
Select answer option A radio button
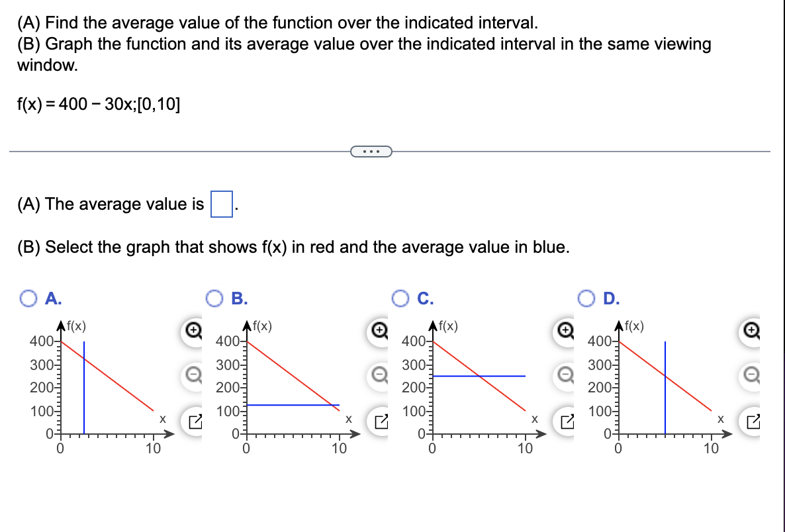point(28,298)
